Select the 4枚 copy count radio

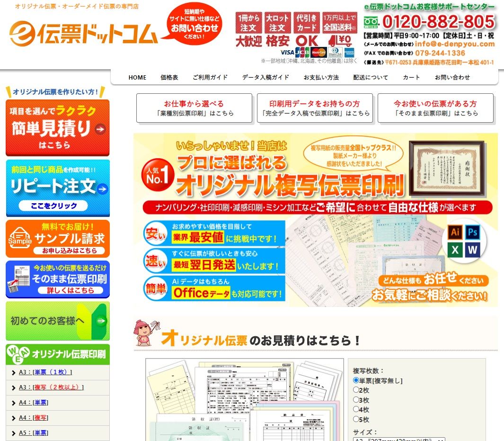tap(356, 409)
